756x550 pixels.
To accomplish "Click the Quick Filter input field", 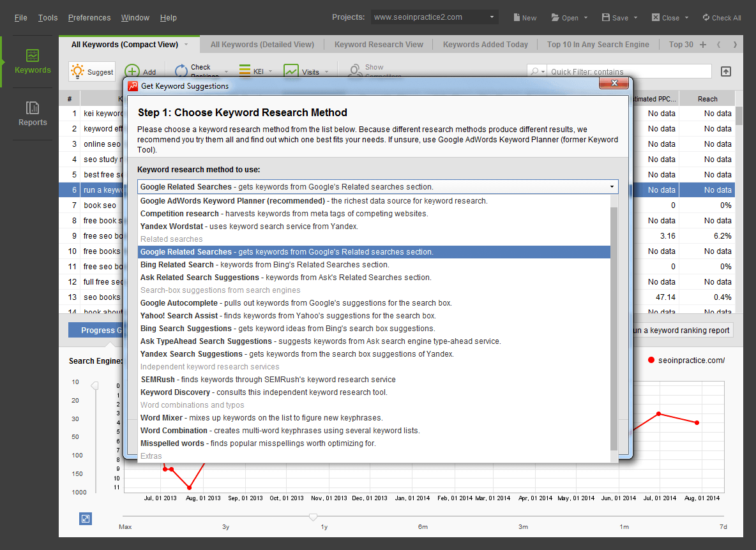I will pyautogui.click(x=629, y=71).
